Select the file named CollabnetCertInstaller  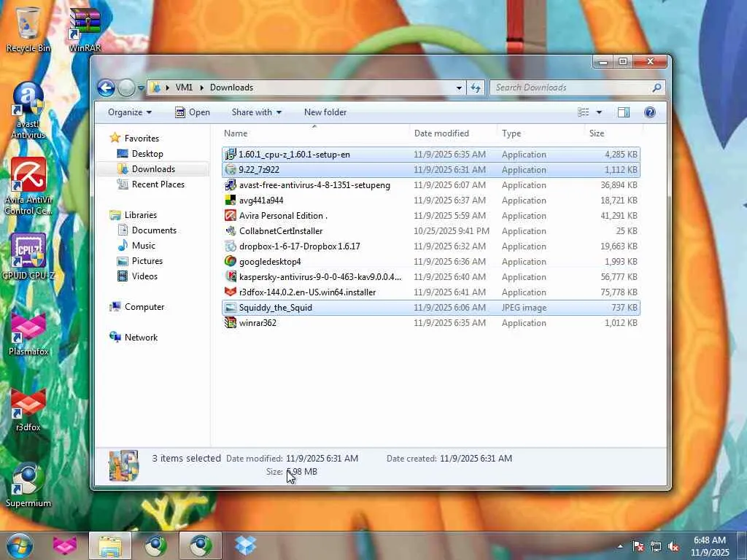431,231
